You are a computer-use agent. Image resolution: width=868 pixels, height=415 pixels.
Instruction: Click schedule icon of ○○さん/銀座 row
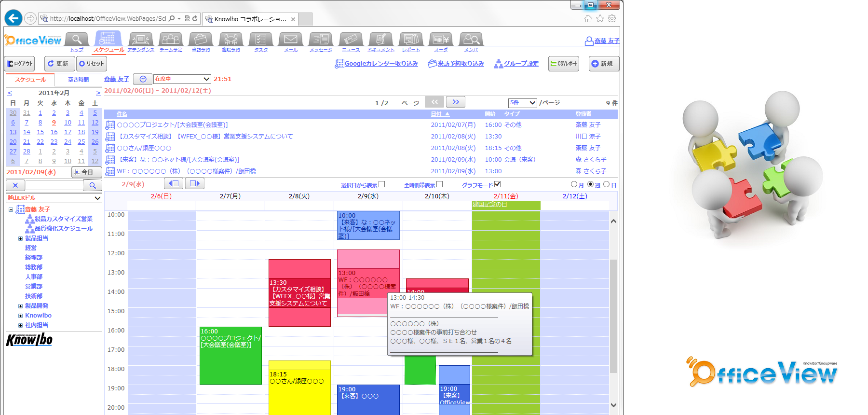[110, 148]
